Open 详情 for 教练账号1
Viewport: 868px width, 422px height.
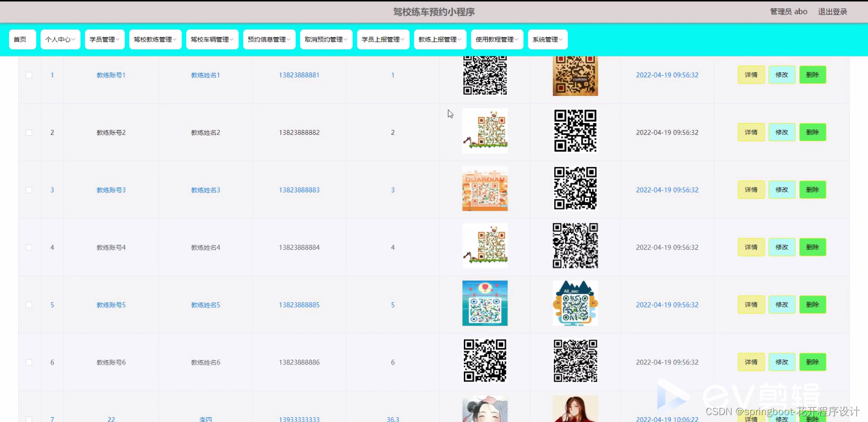(751, 75)
